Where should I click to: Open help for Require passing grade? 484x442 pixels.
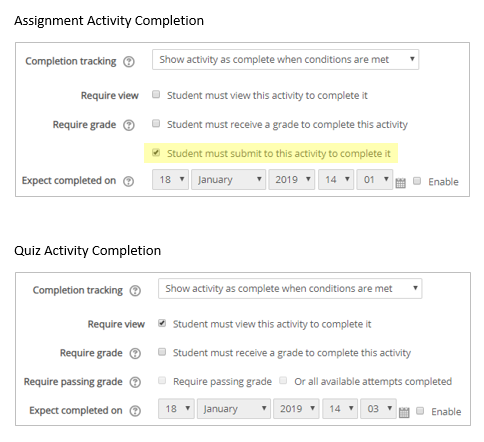(x=135, y=382)
